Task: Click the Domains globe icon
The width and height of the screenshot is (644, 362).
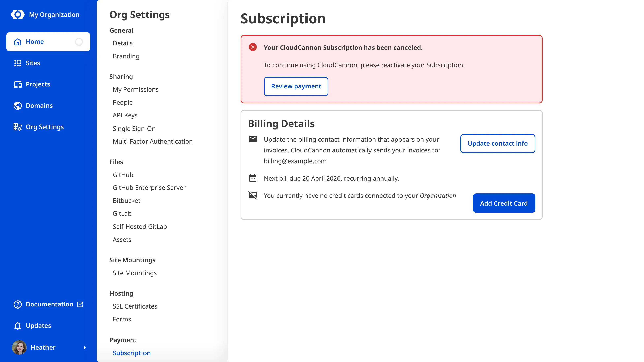Action: [18, 106]
